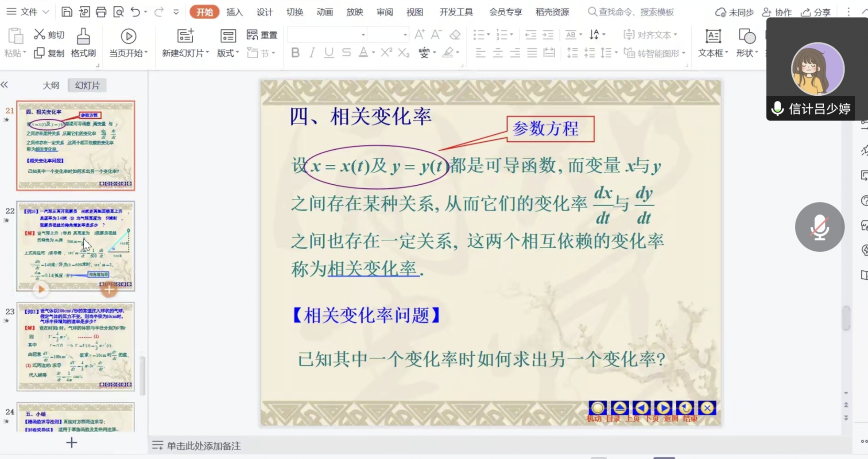Click the clear formatting eraser icon
The image size is (868, 459).
click(x=455, y=35)
